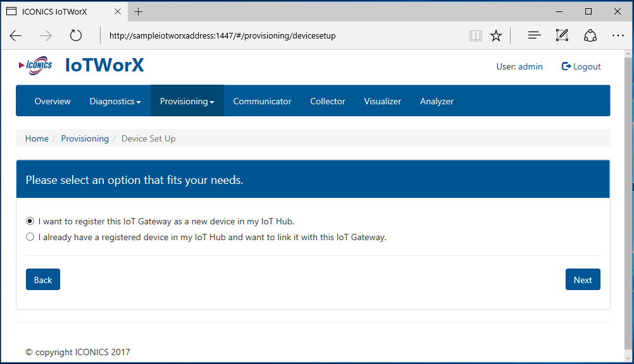Click the Make a Web Note icon
Image resolution: width=634 pixels, height=364 pixels.
click(x=562, y=36)
